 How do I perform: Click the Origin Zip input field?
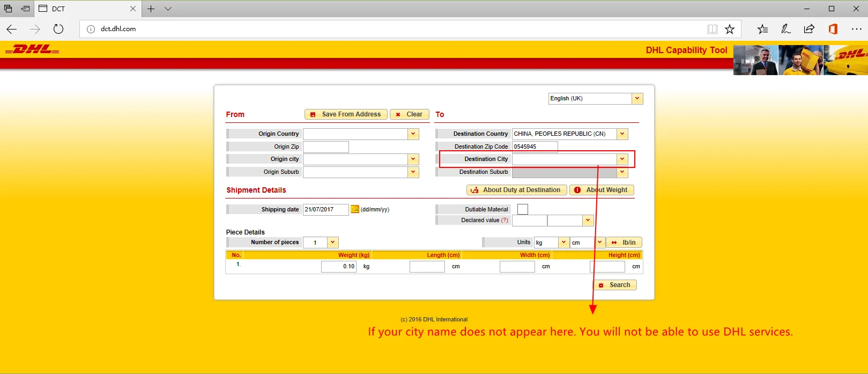point(326,147)
